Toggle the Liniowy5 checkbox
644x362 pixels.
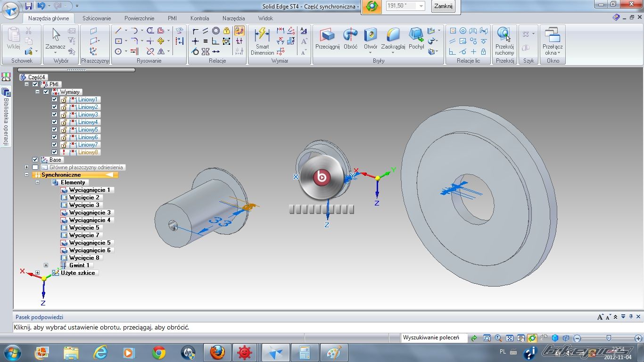point(55,130)
